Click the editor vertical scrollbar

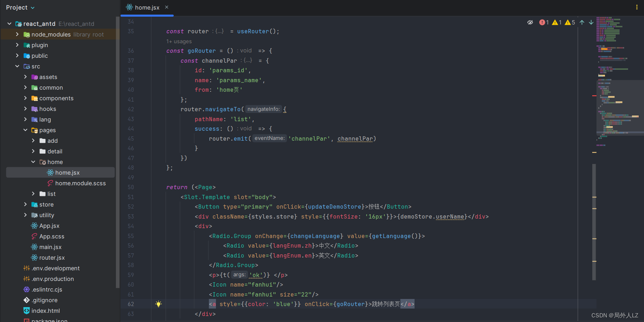[594, 222]
